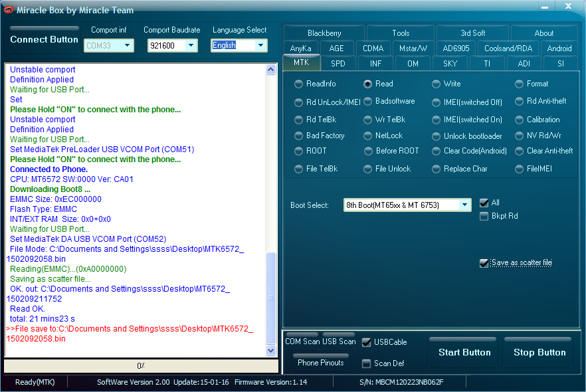Enable the Scan Def checkbox

pyautogui.click(x=367, y=363)
